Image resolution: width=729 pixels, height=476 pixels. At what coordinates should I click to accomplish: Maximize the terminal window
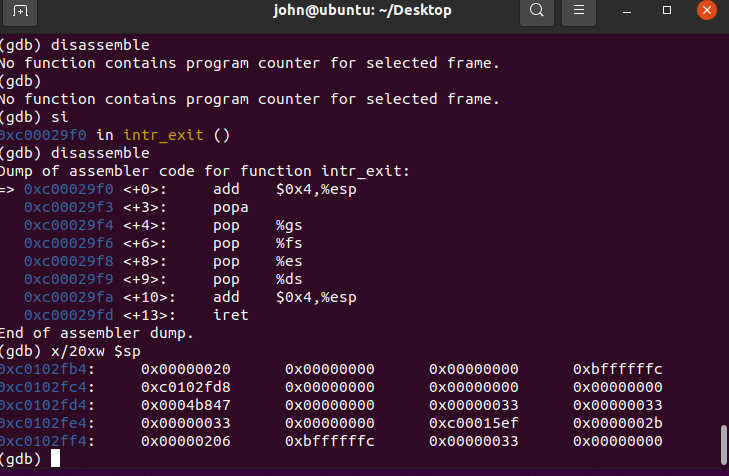(x=667, y=11)
